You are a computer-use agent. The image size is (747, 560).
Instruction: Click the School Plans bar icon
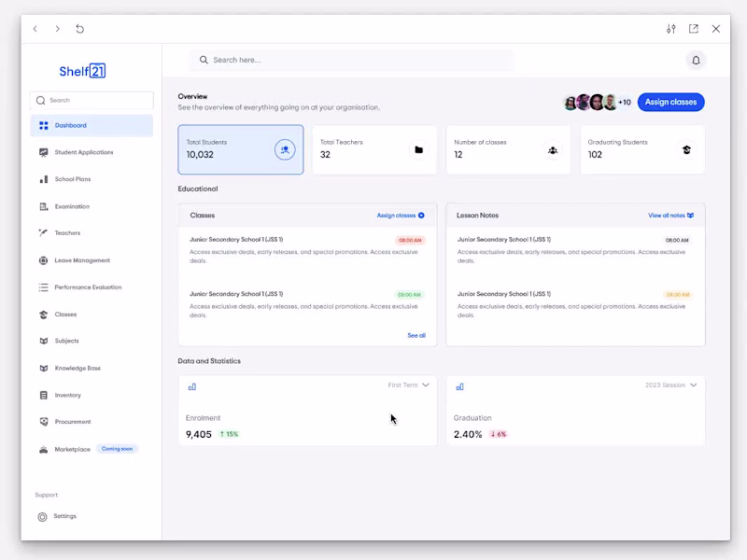pos(43,179)
